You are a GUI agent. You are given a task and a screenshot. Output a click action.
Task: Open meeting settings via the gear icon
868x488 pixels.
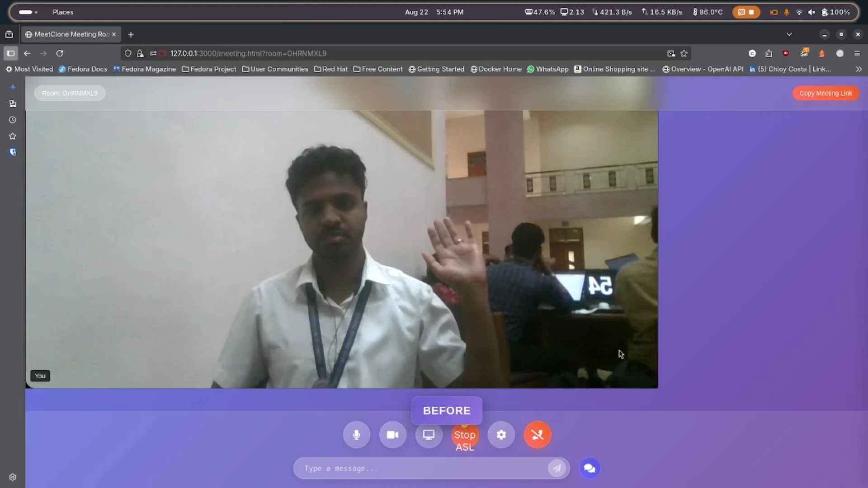[x=501, y=435]
